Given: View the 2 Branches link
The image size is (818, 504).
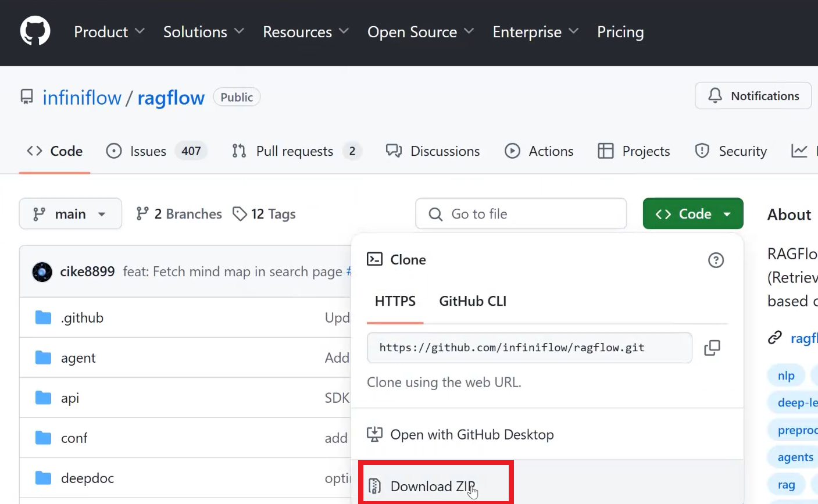Looking at the screenshot, I should click(x=179, y=214).
